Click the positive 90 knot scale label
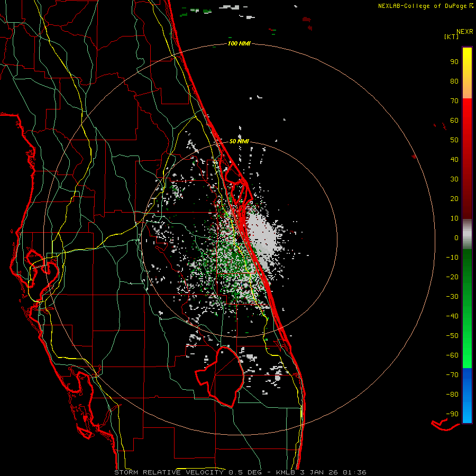The width and height of the screenshot is (476, 476). (x=454, y=62)
